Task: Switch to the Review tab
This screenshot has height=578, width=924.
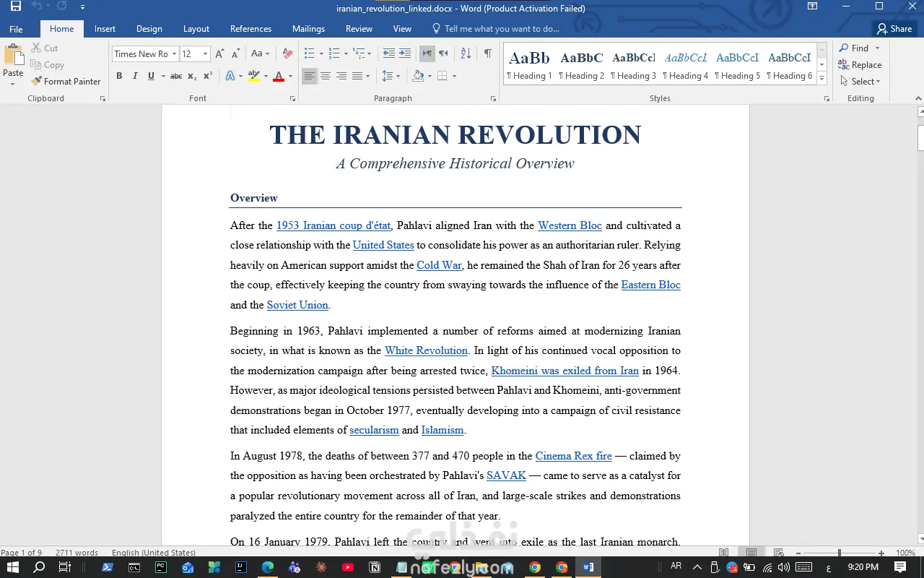Action: [359, 29]
